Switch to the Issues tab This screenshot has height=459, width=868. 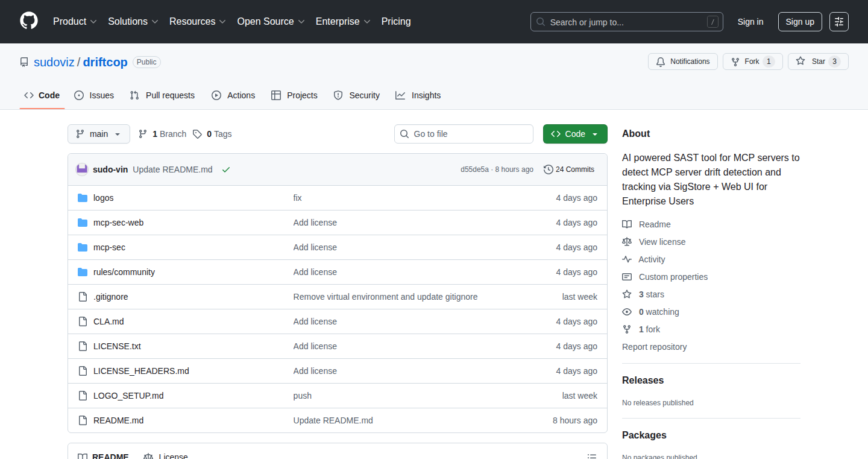pyautogui.click(x=94, y=95)
